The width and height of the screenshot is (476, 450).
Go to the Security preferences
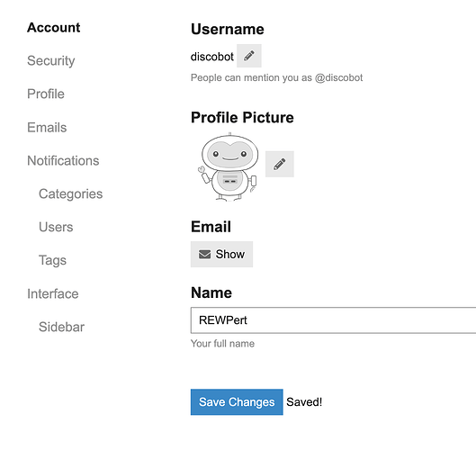pos(51,60)
